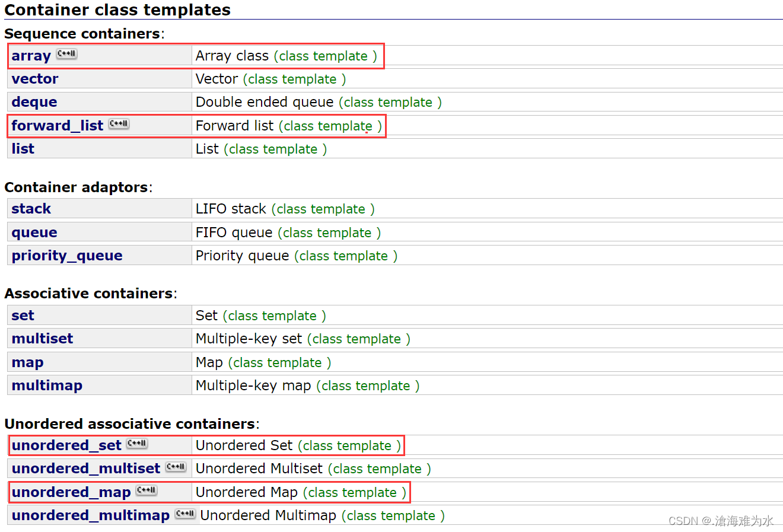Click the 'Multiple-key map' description

point(253,386)
